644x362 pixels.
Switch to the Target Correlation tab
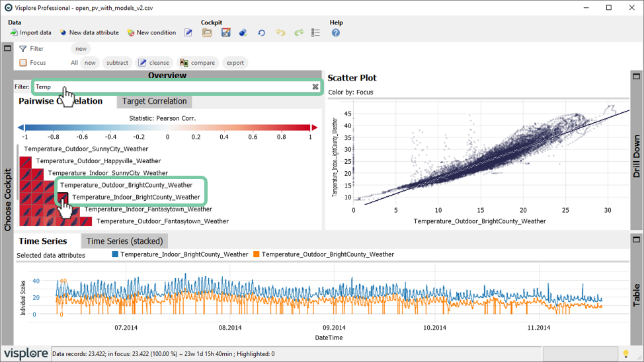pyautogui.click(x=154, y=101)
